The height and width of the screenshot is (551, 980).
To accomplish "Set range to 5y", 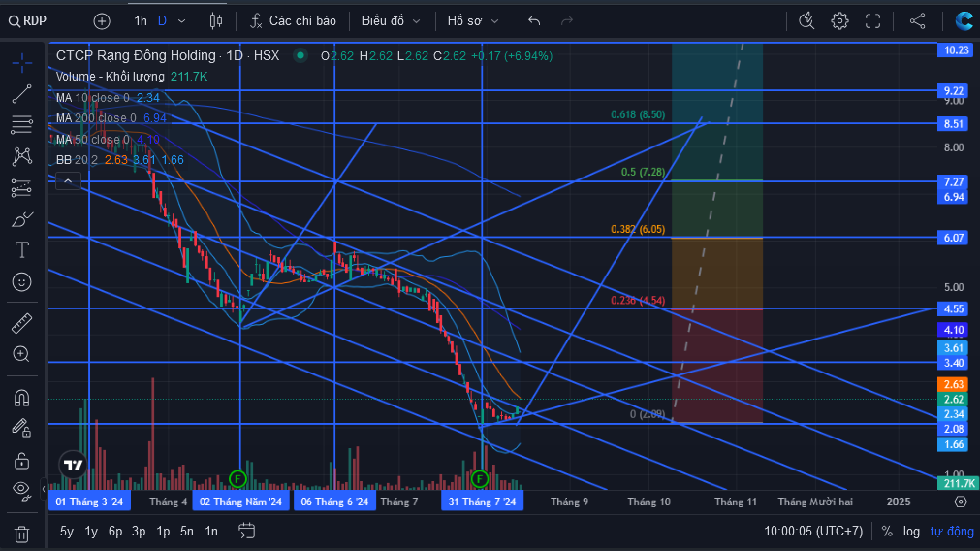I will tap(66, 532).
